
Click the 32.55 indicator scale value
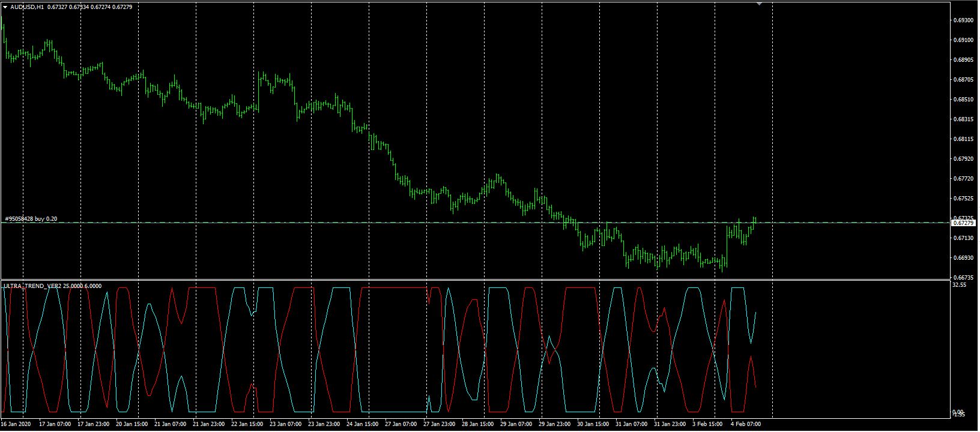coord(959,286)
